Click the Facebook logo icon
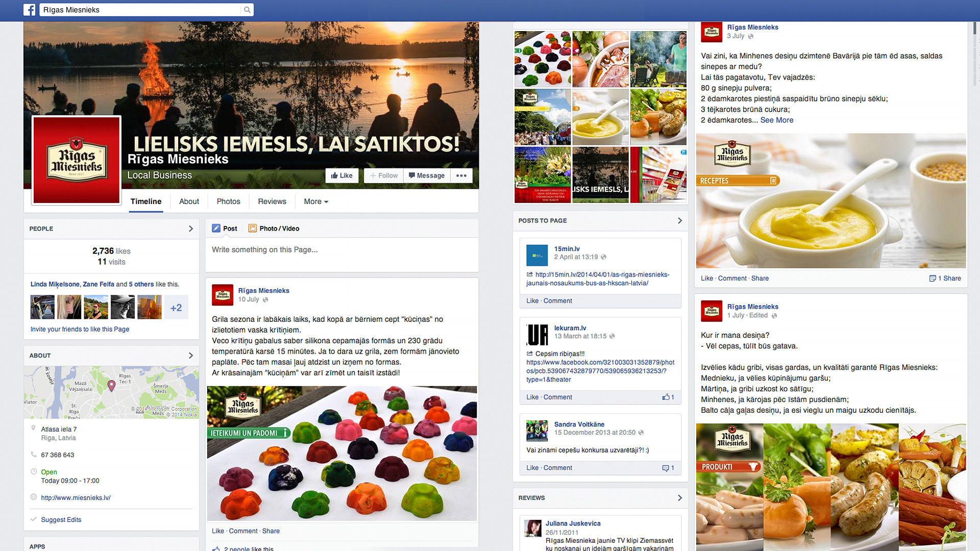The width and height of the screenshot is (980, 551). (x=30, y=10)
